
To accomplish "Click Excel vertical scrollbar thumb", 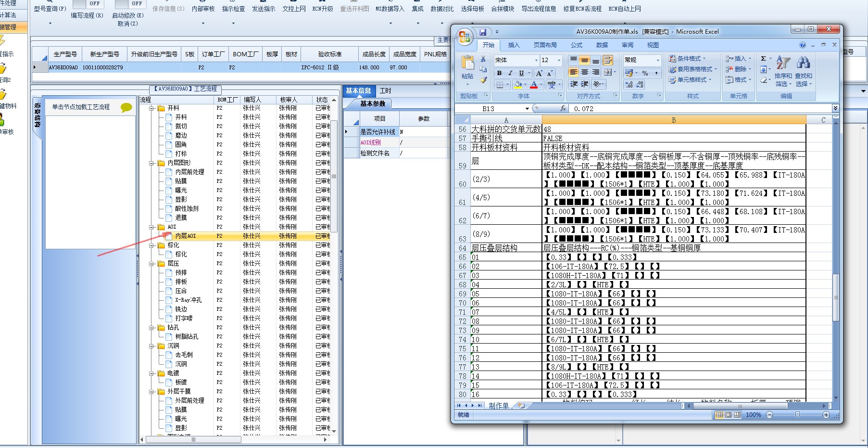I will click(x=836, y=297).
